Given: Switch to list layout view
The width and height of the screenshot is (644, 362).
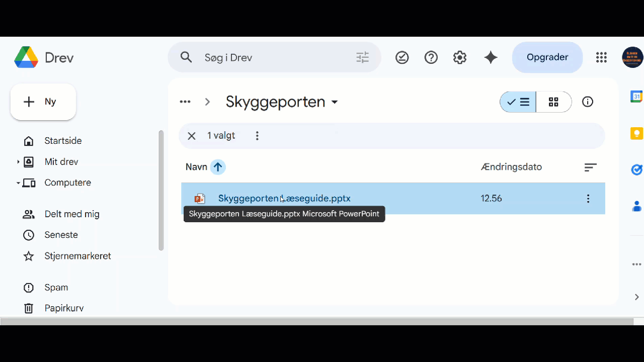Looking at the screenshot, I should click(518, 102).
